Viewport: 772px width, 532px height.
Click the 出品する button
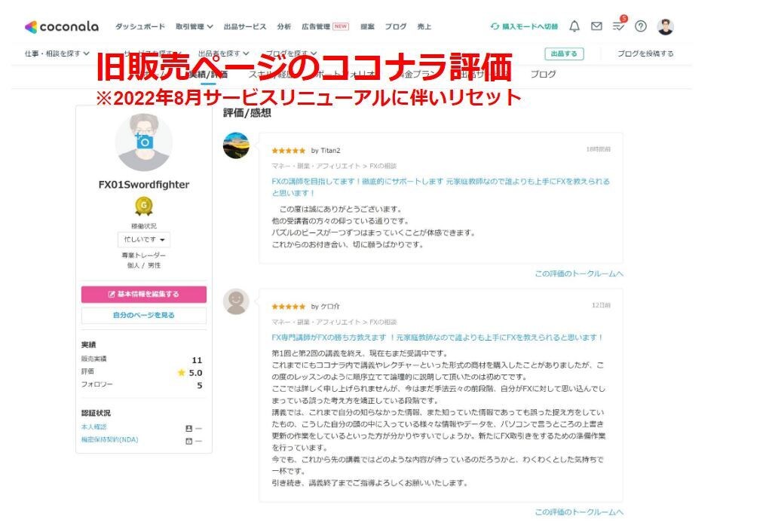pos(564,54)
